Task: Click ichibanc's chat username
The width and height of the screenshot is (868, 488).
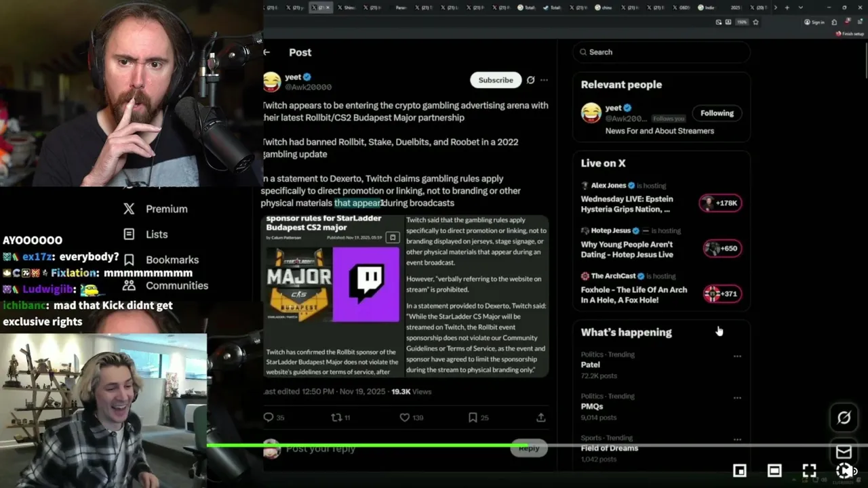Action: click(23, 306)
